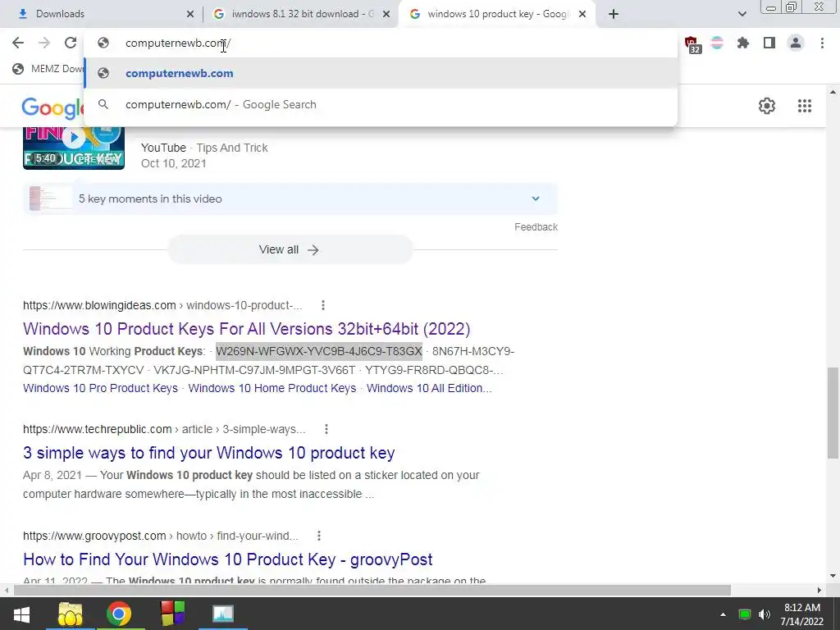
Task: Close the windows 10 product key tab
Action: [x=582, y=14]
